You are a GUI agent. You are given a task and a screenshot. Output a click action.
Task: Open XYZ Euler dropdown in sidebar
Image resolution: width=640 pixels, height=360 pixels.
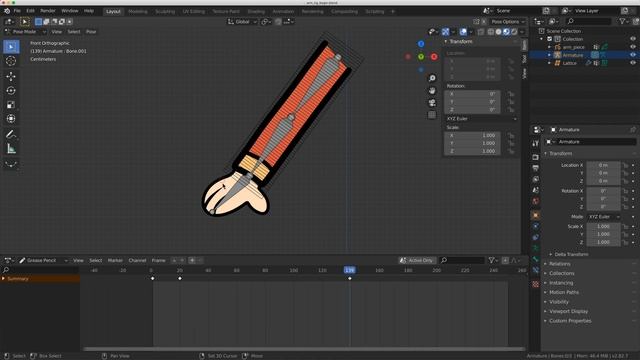(x=481, y=119)
